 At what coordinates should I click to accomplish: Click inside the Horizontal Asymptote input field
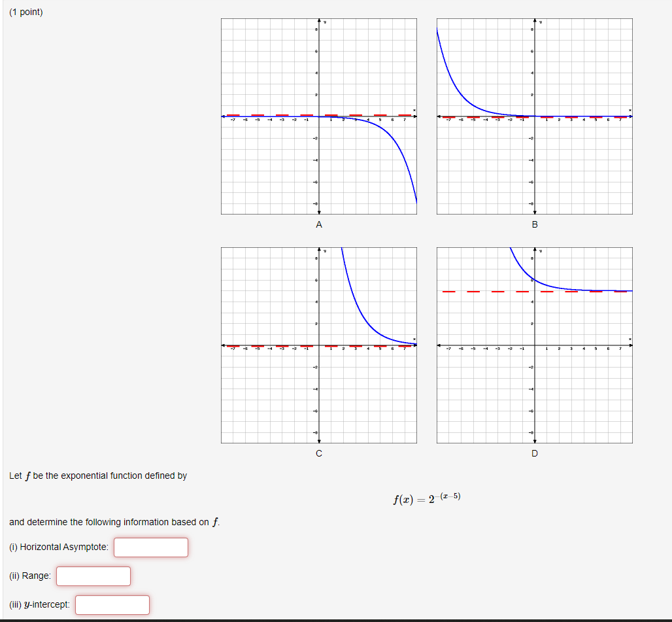pyautogui.click(x=150, y=547)
